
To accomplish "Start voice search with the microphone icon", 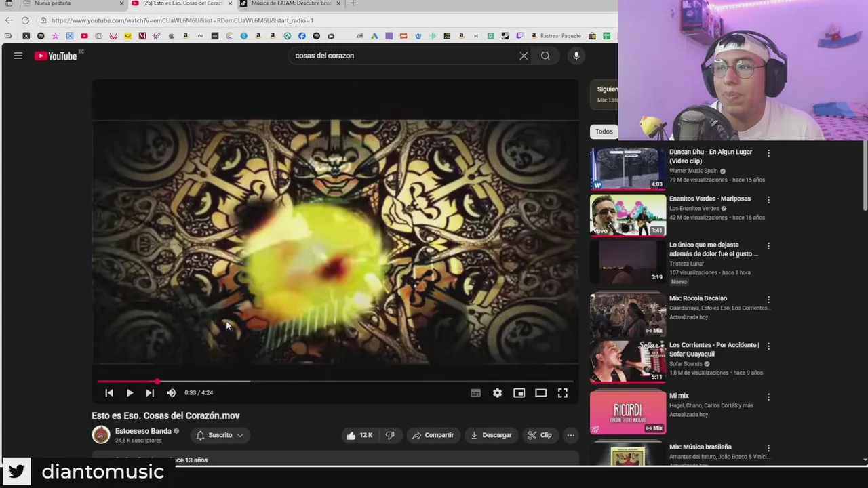I will point(576,56).
